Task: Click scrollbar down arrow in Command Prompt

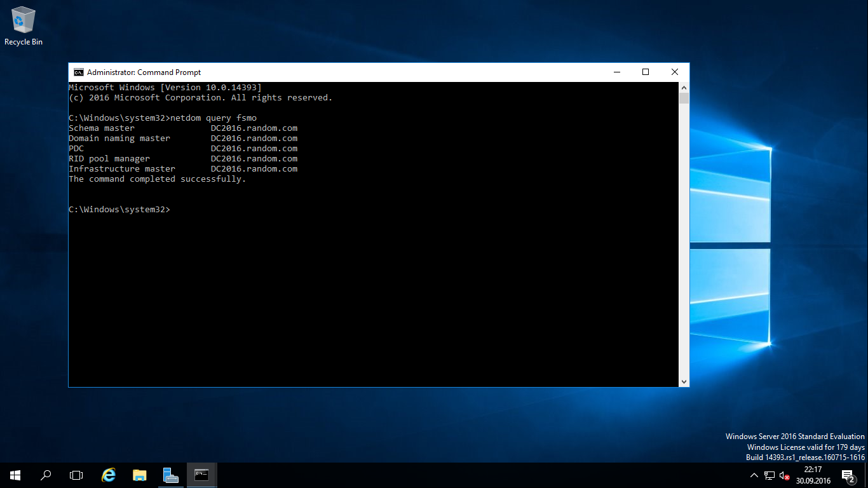Action: (684, 381)
